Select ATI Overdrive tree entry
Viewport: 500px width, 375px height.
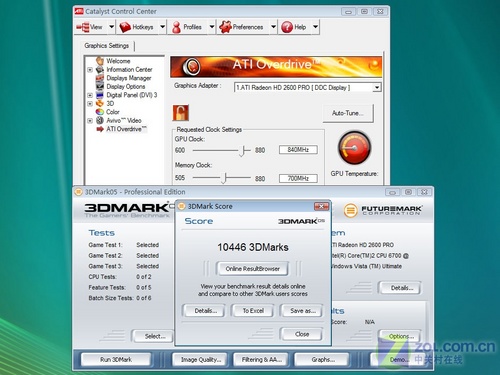coord(126,129)
